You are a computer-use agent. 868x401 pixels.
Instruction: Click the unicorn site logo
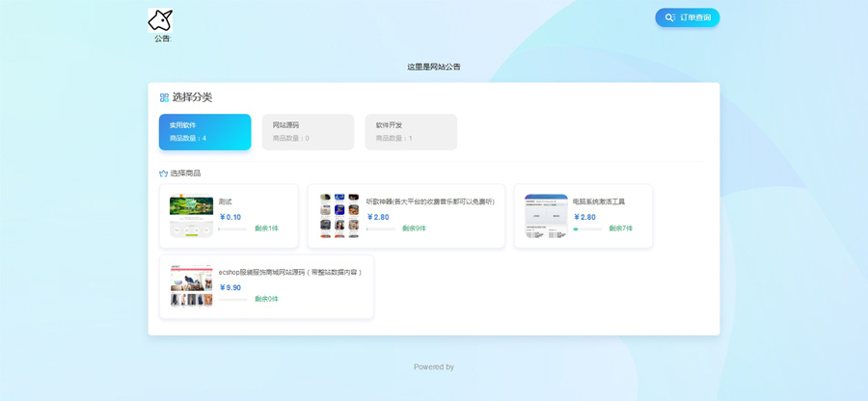(160, 20)
